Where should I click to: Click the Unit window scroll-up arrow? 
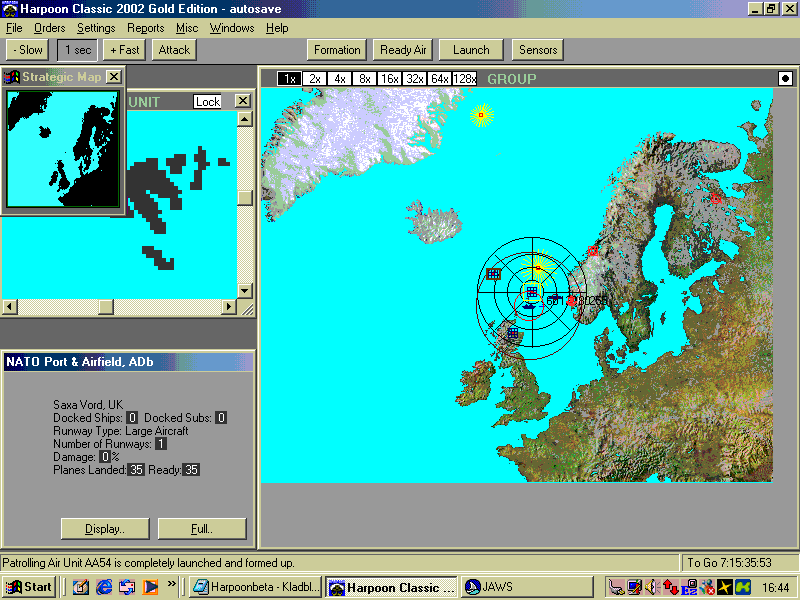(x=245, y=119)
